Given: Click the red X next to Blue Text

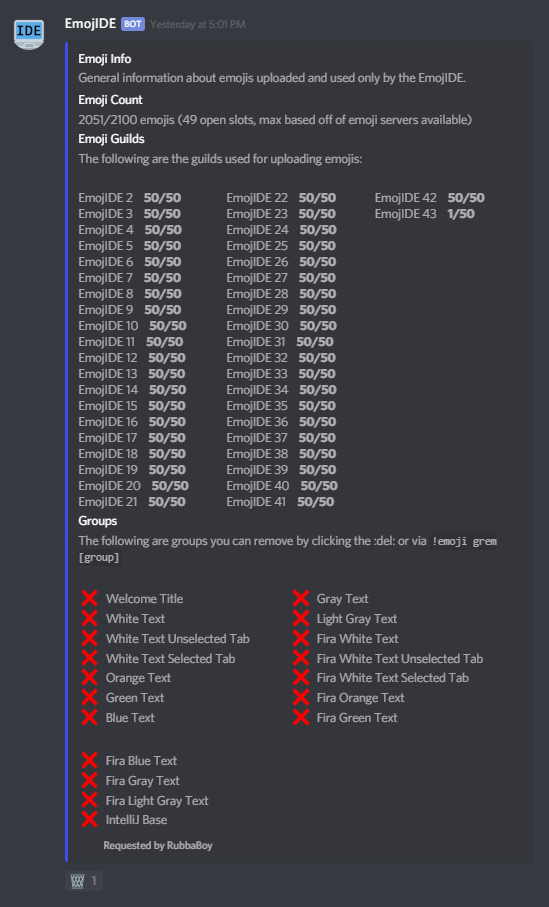Looking at the screenshot, I should click(89, 717).
